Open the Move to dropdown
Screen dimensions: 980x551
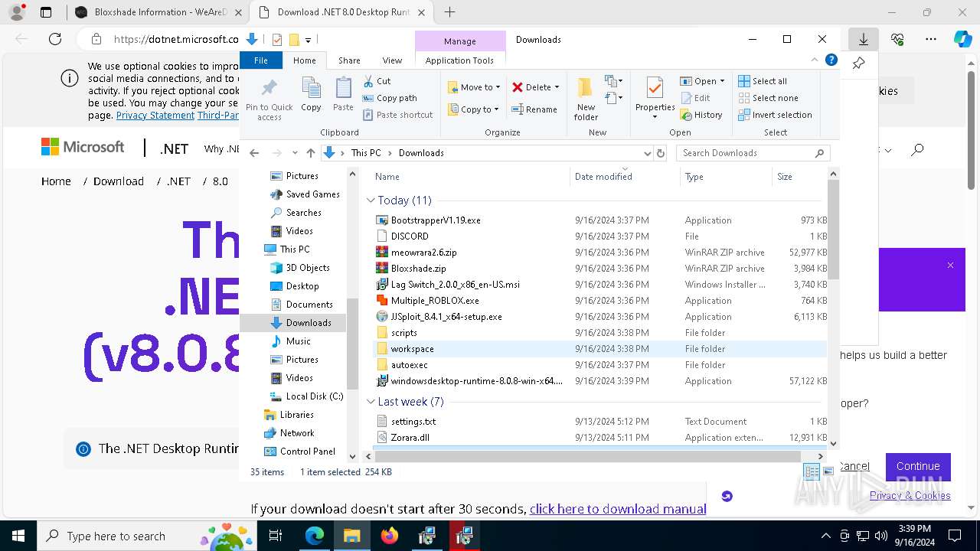click(x=473, y=87)
